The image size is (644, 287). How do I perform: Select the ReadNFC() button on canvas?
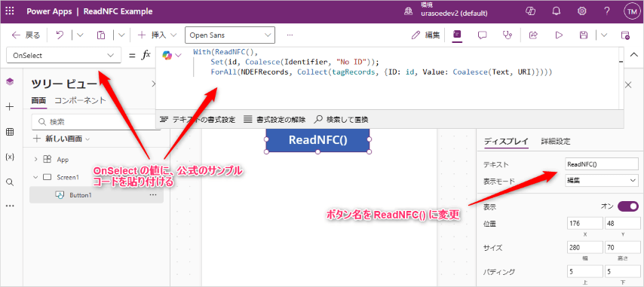(x=318, y=140)
